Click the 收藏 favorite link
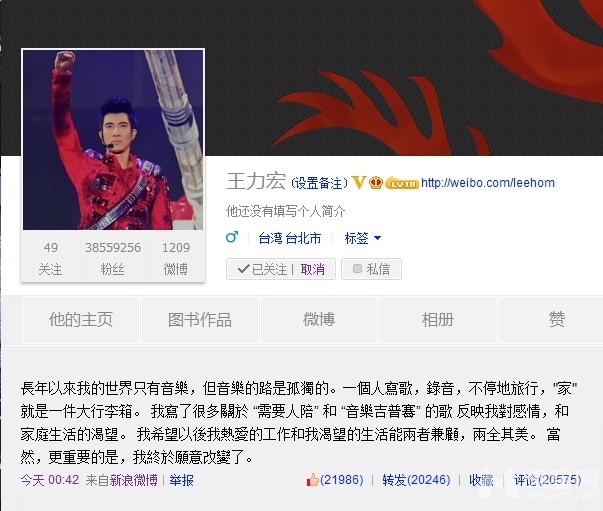The width and height of the screenshot is (603, 511). click(481, 480)
